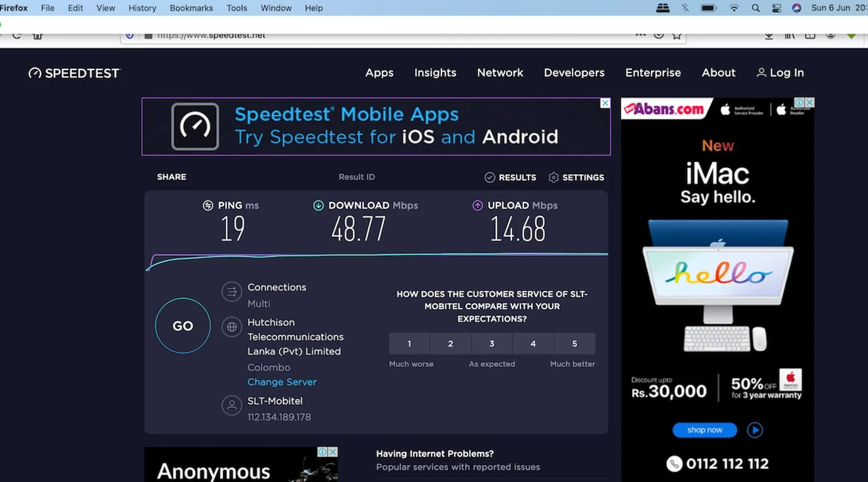
Task: Click the DOWNLOAD arrow icon
Action: (318, 205)
